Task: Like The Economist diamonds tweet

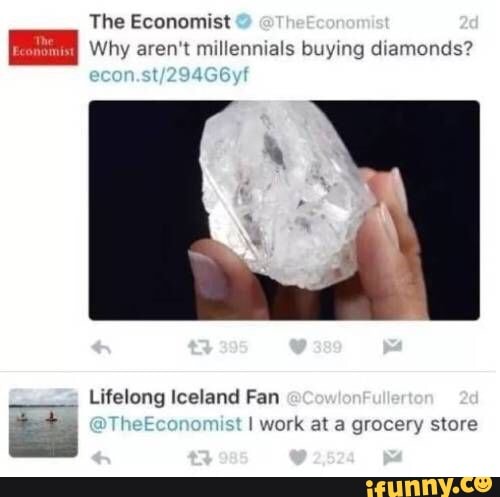Action: coord(298,347)
